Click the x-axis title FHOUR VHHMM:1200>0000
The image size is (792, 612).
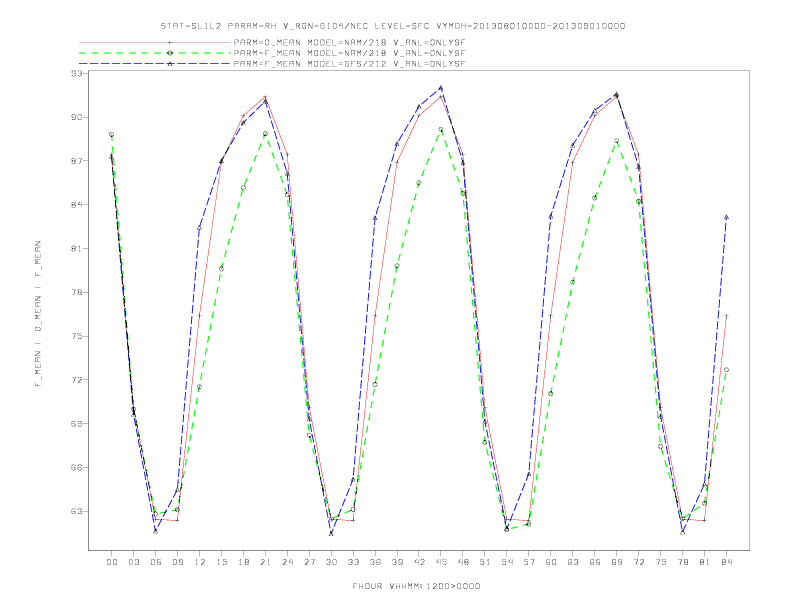coord(416,586)
